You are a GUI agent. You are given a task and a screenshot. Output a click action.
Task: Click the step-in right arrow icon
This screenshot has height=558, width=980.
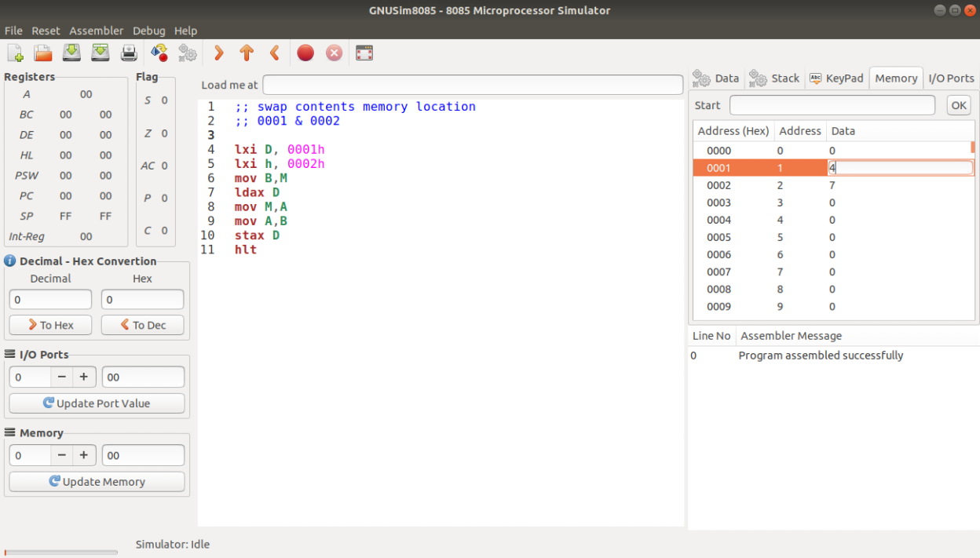click(219, 53)
